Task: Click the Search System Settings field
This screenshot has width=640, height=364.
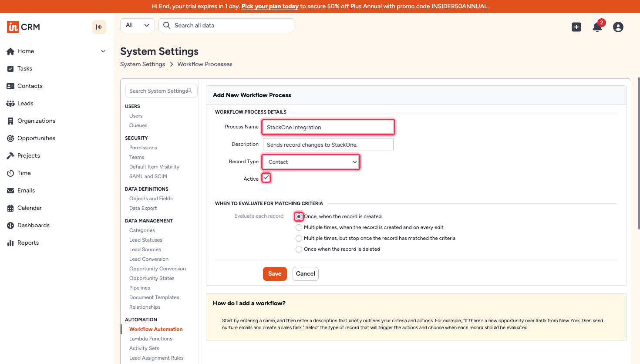Action: click(x=161, y=91)
